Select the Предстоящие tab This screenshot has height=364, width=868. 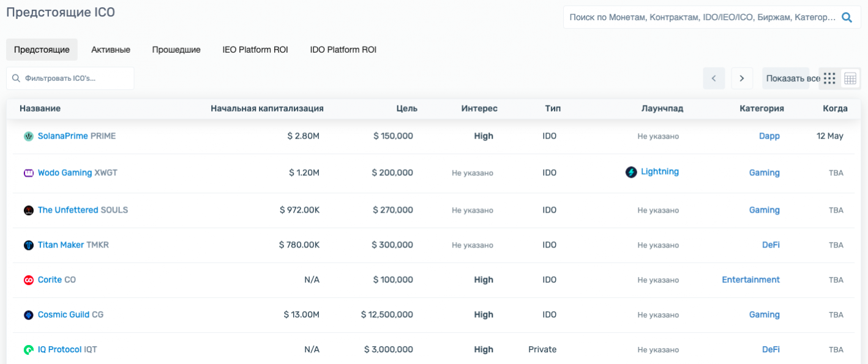pyautogui.click(x=42, y=50)
